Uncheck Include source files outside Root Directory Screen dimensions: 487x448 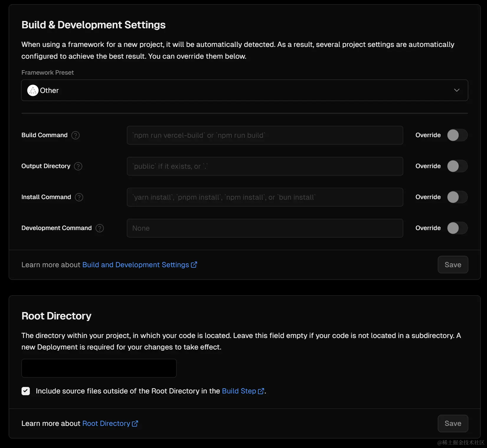click(x=26, y=391)
